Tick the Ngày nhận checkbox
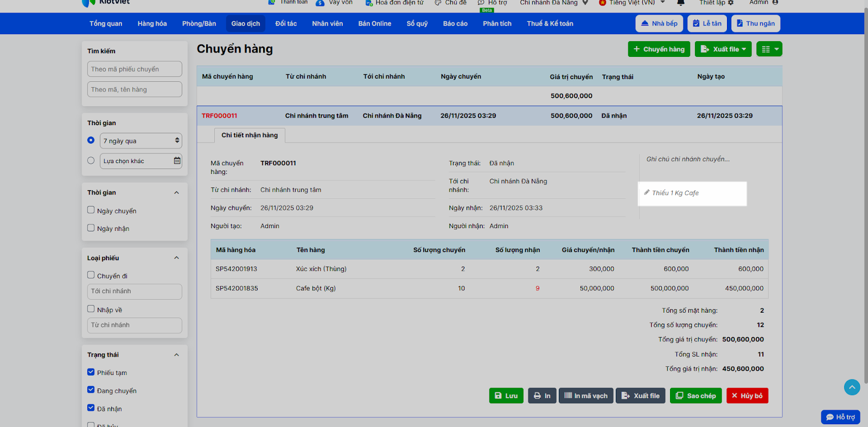The width and height of the screenshot is (868, 427). coord(91,228)
